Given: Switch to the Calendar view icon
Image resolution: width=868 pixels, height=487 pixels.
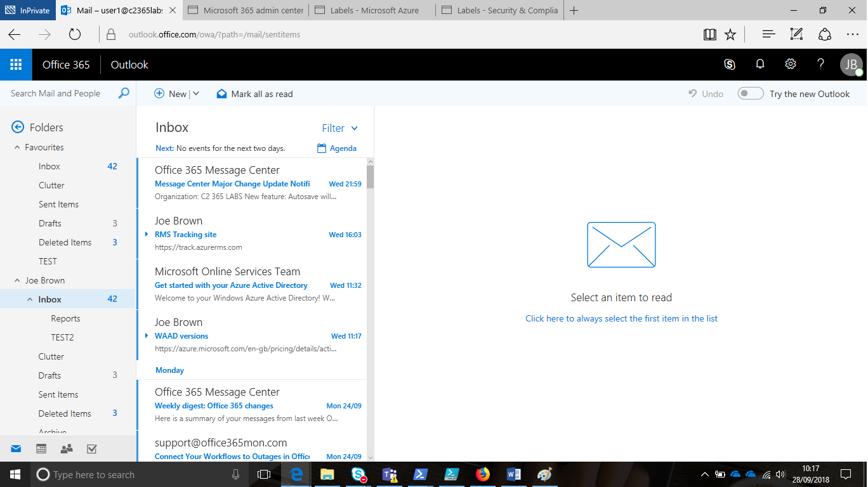Looking at the screenshot, I should 41,448.
